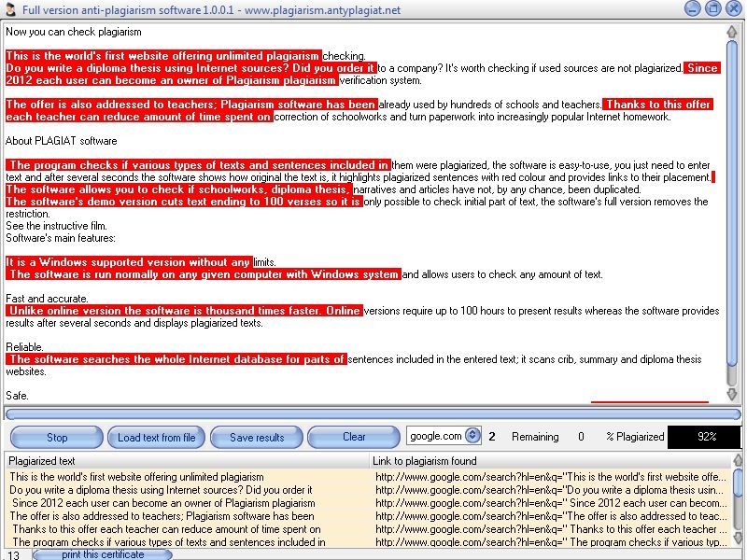Click the text area scroll up arrow
The image size is (747, 560).
click(732, 32)
